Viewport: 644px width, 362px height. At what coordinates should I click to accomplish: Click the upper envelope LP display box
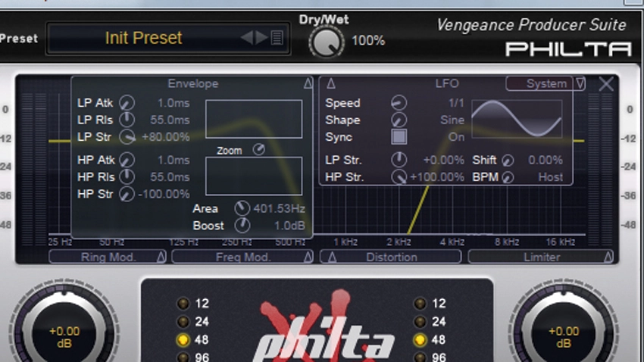tap(254, 119)
